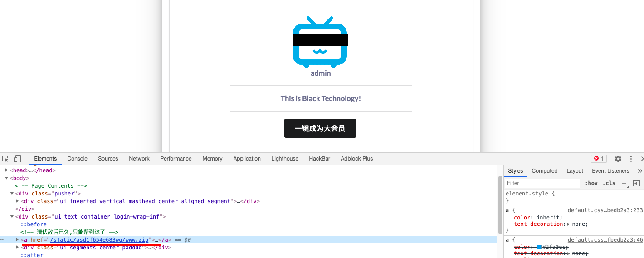Image resolution: width=644 pixels, height=258 pixels.
Task: Collapse the div class pusher node
Action: [12, 194]
